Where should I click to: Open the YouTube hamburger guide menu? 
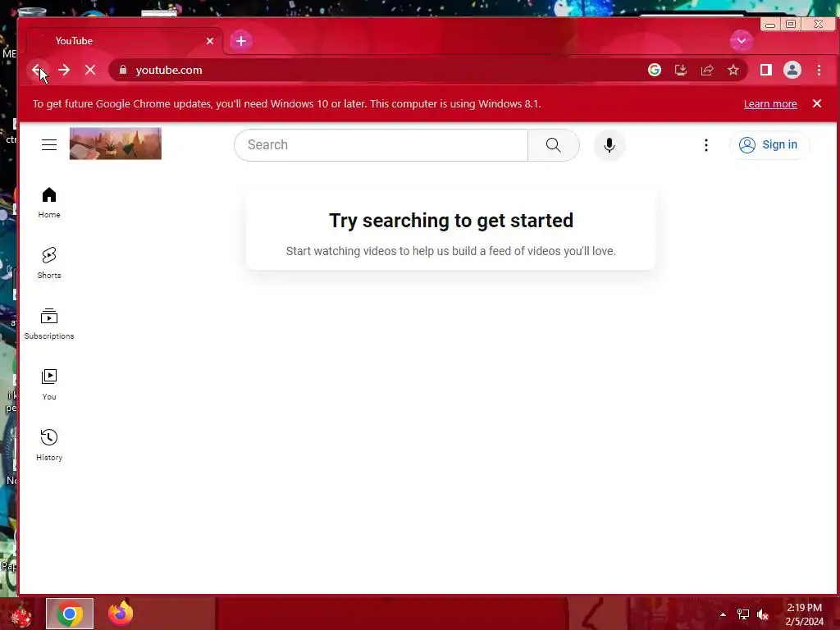49,144
